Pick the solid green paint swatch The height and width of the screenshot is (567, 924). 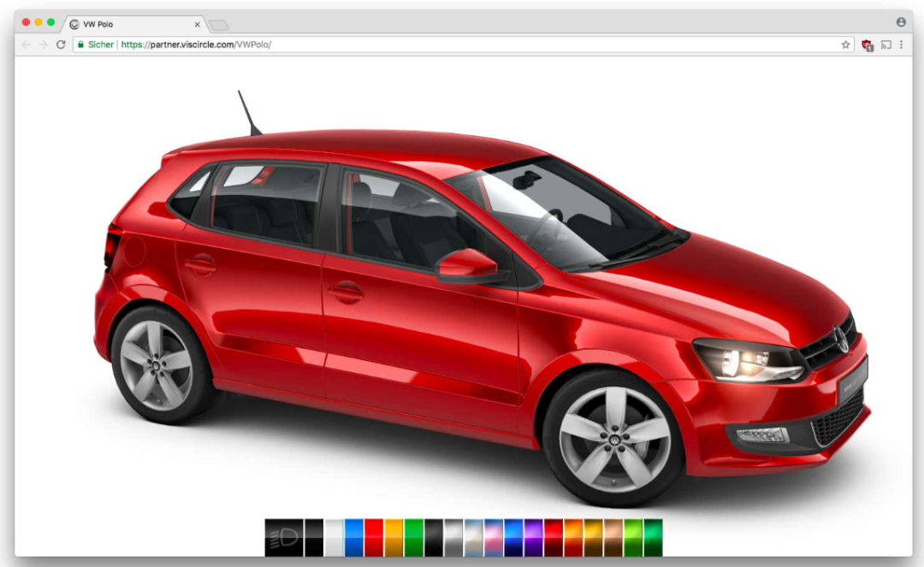tap(414, 537)
